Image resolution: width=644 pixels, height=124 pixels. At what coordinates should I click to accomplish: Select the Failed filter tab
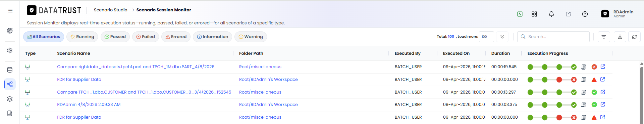coord(146,37)
